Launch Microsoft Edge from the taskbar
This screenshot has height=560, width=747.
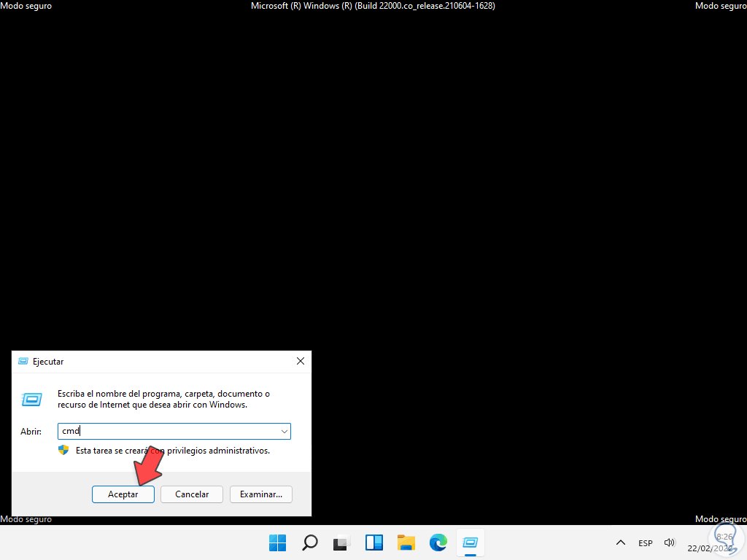[x=438, y=542]
